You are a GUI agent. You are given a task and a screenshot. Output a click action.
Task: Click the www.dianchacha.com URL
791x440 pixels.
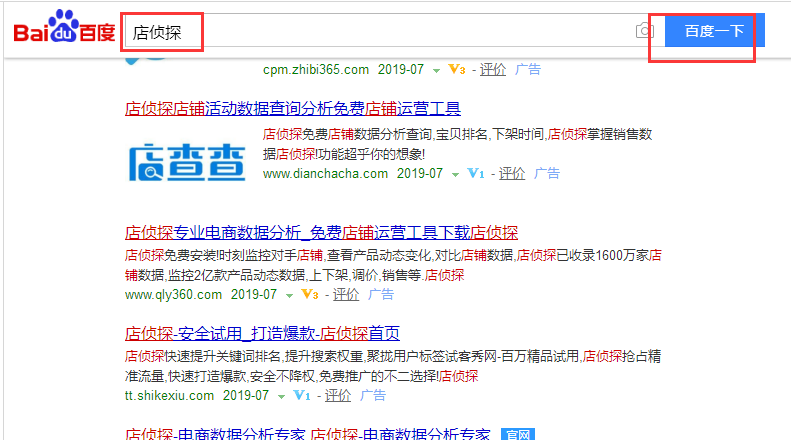click(325, 174)
